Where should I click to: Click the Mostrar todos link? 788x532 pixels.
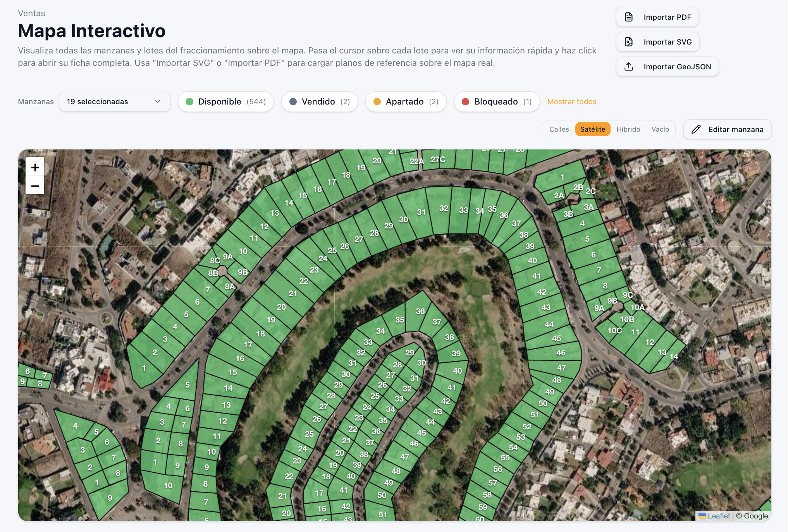(x=572, y=101)
